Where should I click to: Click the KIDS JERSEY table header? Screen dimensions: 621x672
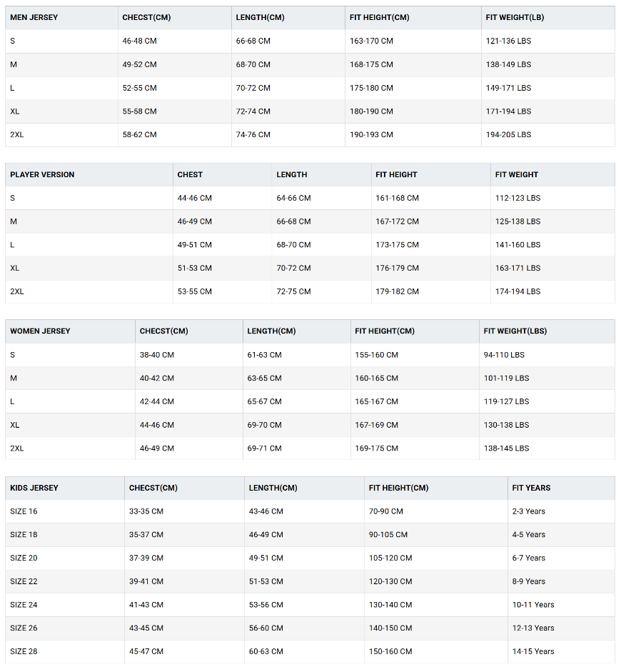[x=34, y=488]
